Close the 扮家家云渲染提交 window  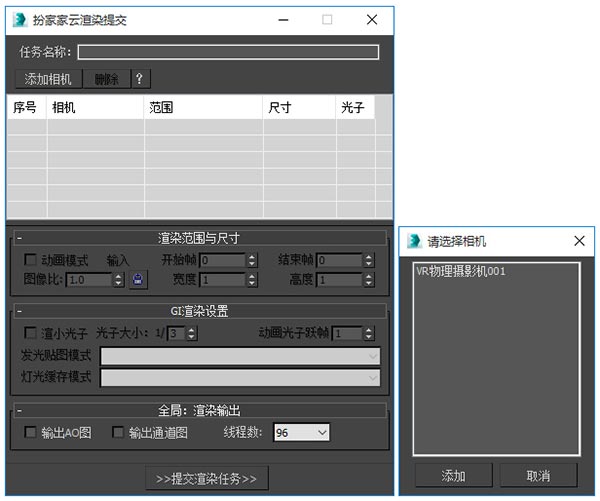tap(372, 20)
